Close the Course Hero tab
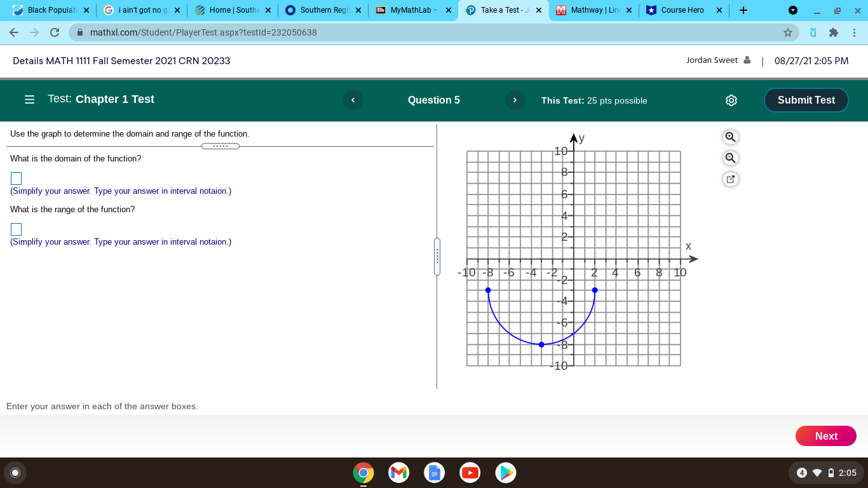 click(x=719, y=10)
